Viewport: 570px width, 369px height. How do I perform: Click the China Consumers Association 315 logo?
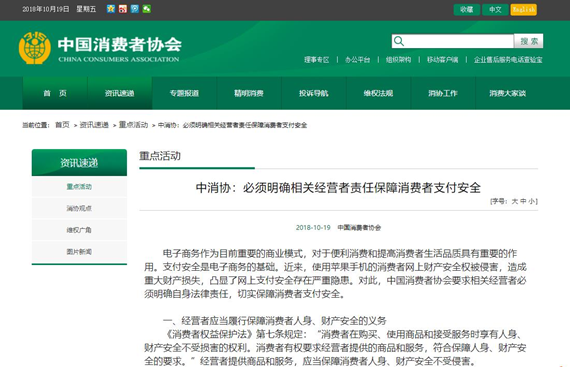tap(35, 48)
